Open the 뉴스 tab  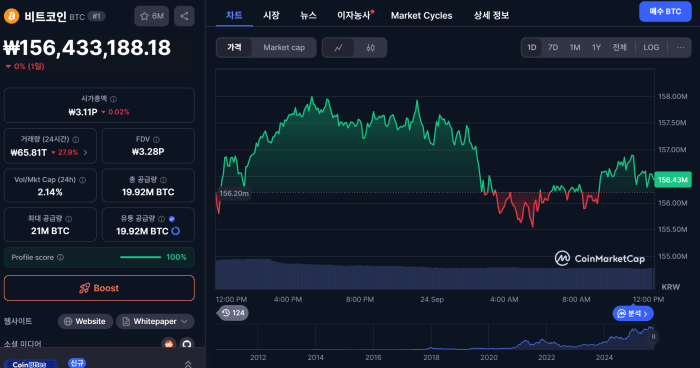point(308,15)
